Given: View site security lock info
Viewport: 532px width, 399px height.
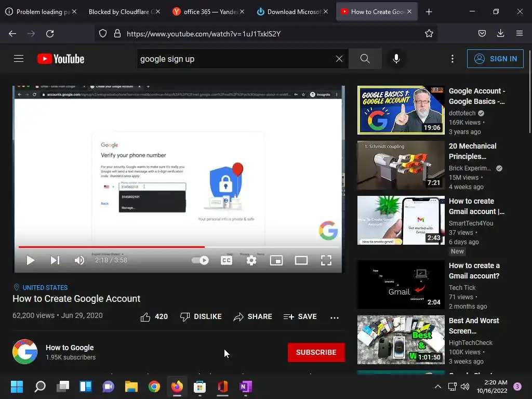Looking at the screenshot, I should [x=117, y=34].
